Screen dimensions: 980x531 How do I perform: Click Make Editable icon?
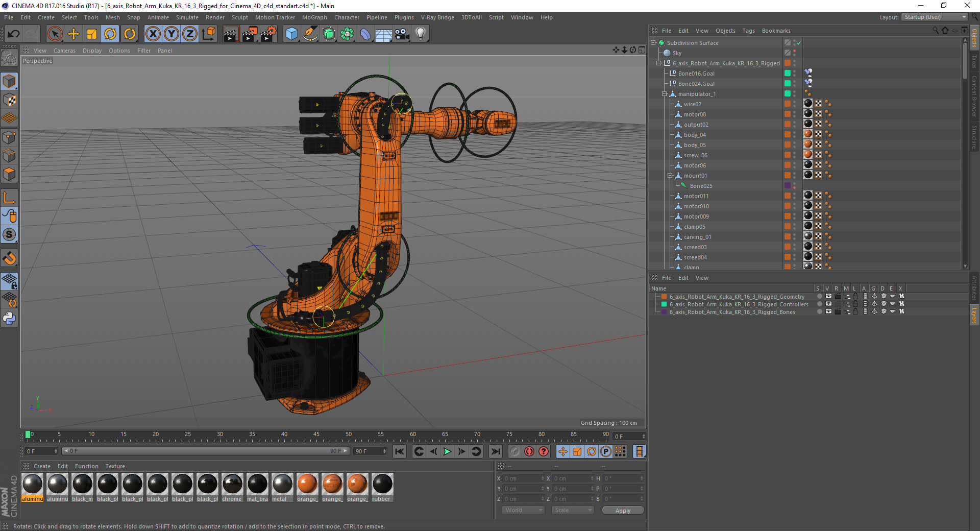pyautogui.click(x=9, y=59)
